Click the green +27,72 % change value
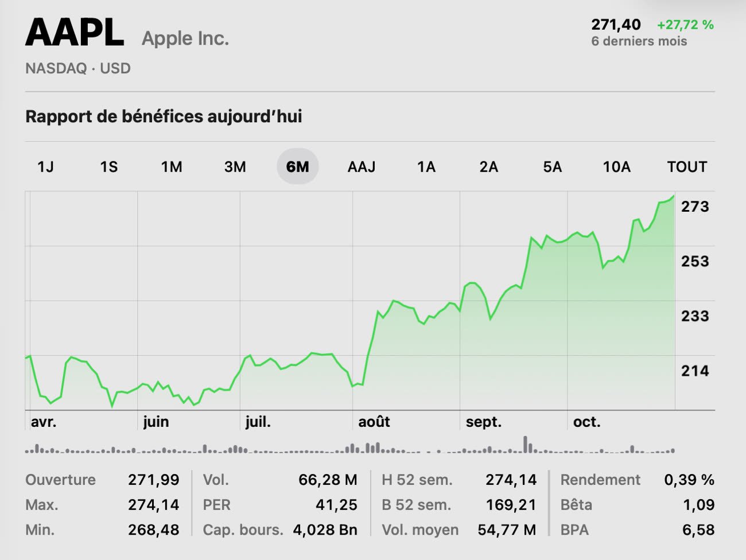This screenshot has height=560, width=746. point(685,25)
